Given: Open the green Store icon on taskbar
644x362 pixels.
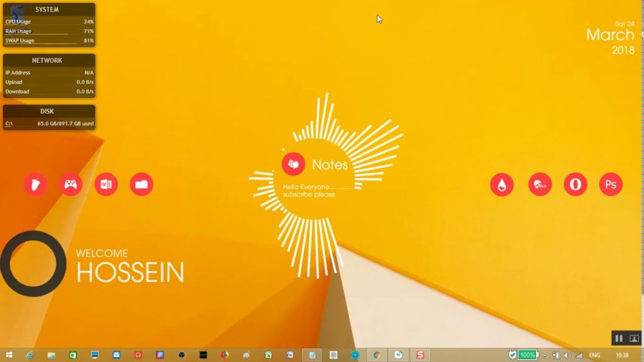Looking at the screenshot, I should pyautogui.click(x=73, y=355).
